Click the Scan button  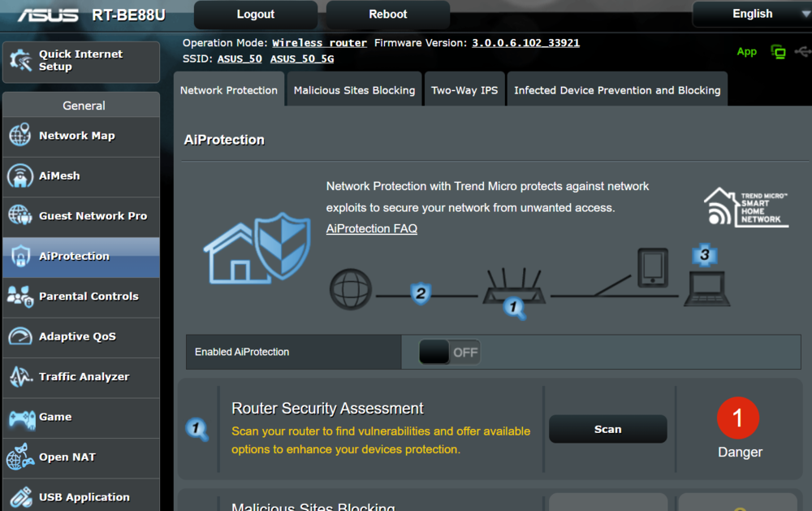click(607, 429)
